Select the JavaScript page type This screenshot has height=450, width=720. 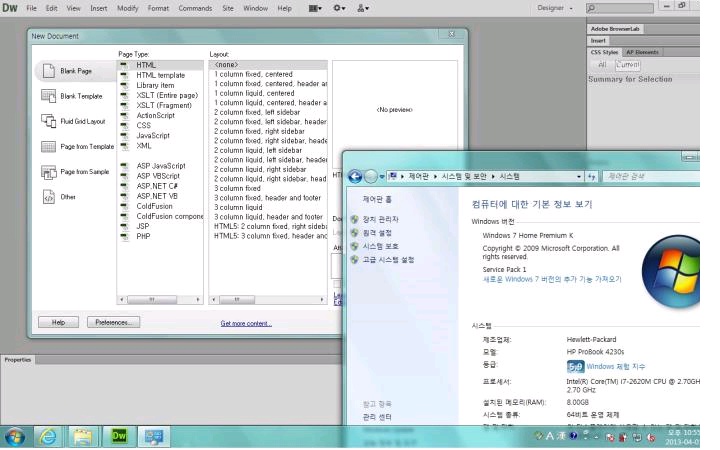pyautogui.click(x=153, y=135)
